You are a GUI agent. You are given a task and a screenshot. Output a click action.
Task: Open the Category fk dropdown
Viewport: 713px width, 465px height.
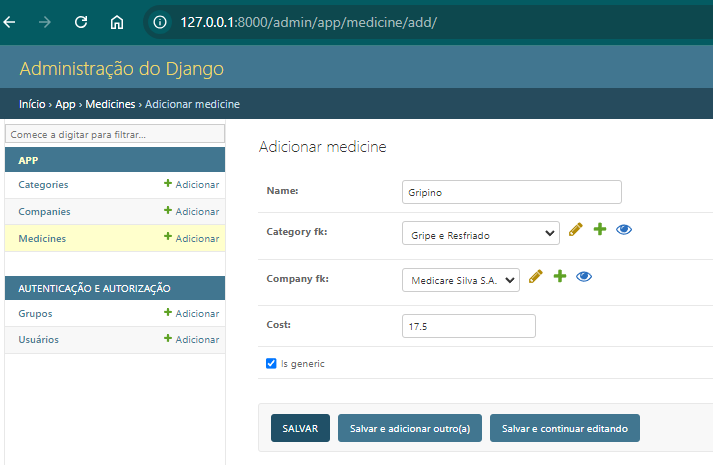tap(481, 233)
